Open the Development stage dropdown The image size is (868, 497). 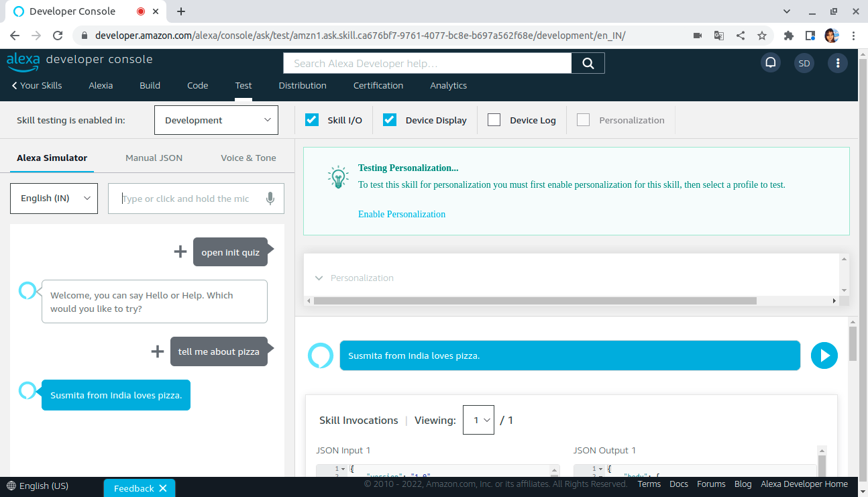coord(216,120)
